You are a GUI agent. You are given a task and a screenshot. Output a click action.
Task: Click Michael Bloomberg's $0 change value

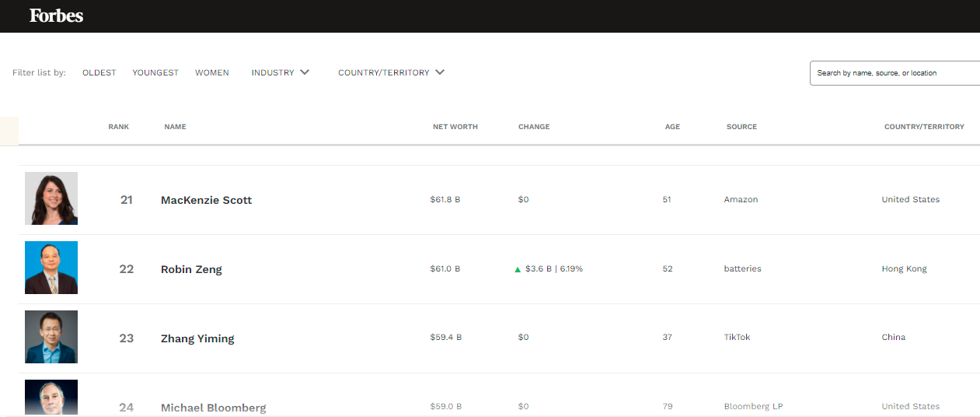click(523, 407)
